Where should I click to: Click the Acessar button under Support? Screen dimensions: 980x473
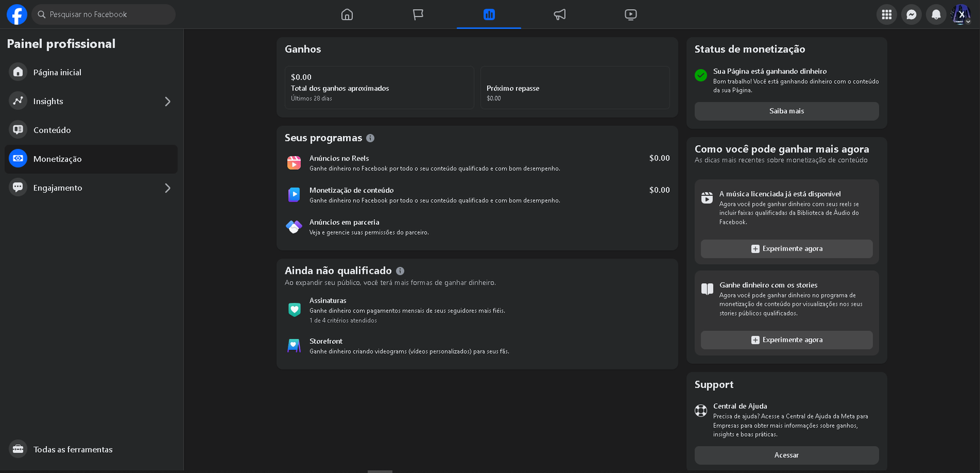(x=786, y=455)
